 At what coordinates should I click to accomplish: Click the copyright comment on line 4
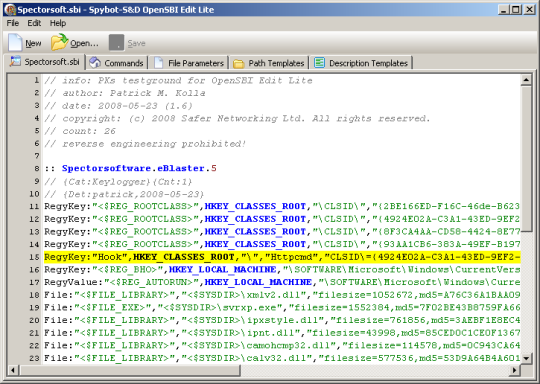tap(237, 118)
